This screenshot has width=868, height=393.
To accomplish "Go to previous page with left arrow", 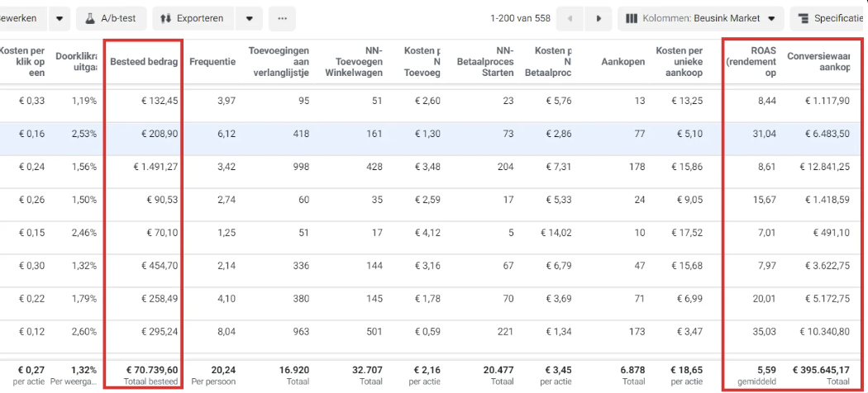I will point(570,18).
